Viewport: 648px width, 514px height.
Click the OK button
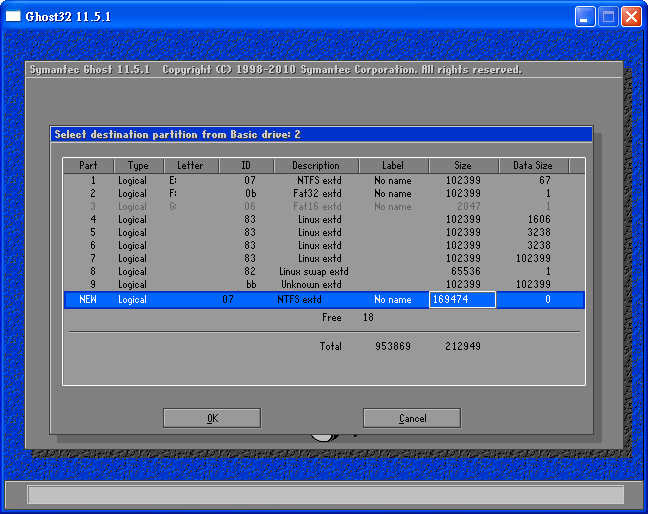(212, 418)
